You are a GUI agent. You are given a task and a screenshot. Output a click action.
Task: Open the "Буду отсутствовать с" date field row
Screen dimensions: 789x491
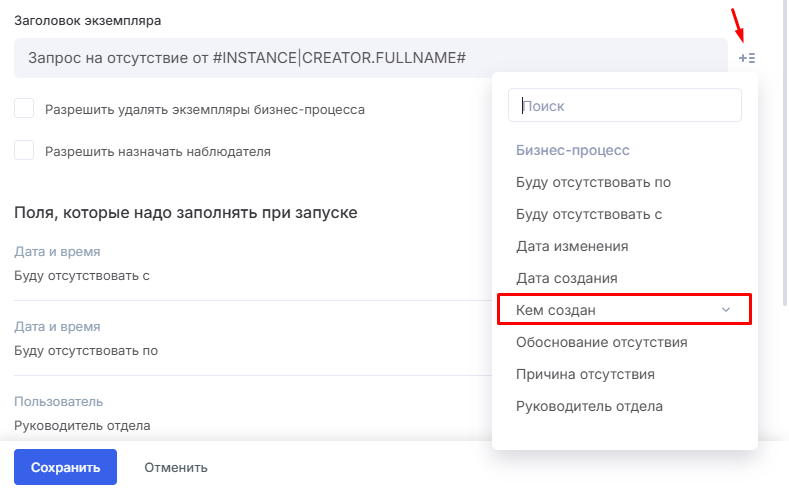point(82,275)
